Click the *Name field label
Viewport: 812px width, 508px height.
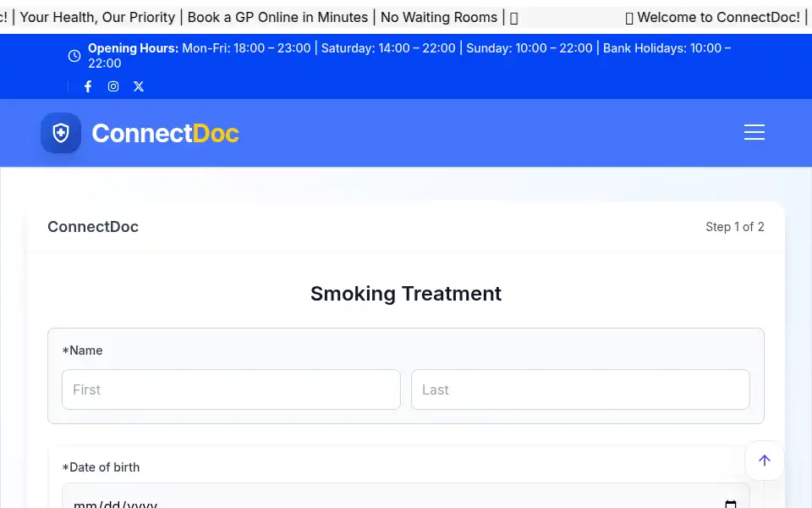pos(82,351)
